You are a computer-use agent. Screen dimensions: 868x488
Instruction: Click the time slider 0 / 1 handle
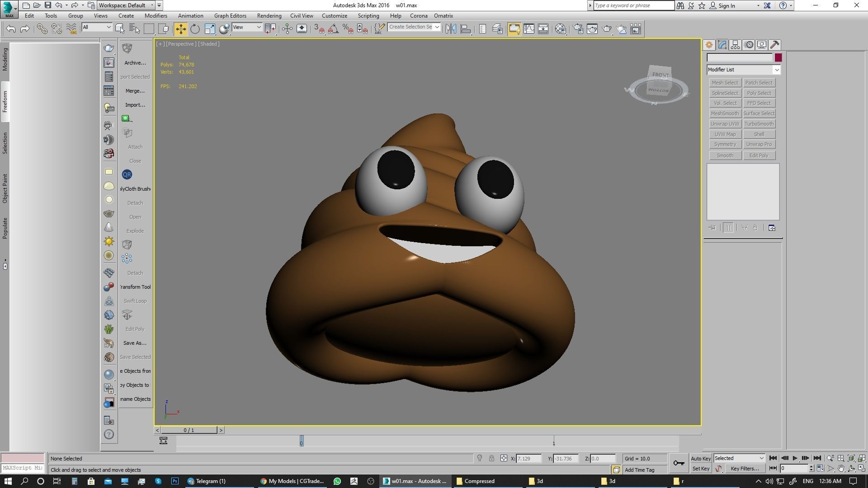point(189,430)
